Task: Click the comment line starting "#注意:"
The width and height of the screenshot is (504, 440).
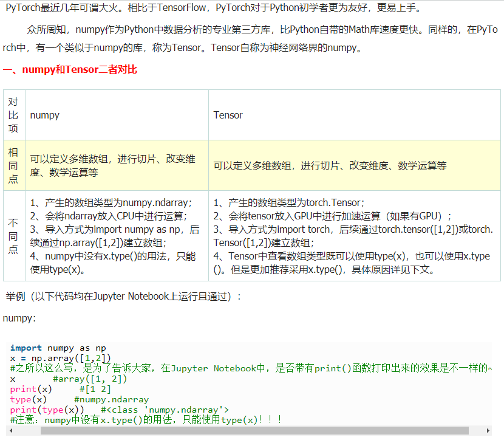Action: pos(146,420)
